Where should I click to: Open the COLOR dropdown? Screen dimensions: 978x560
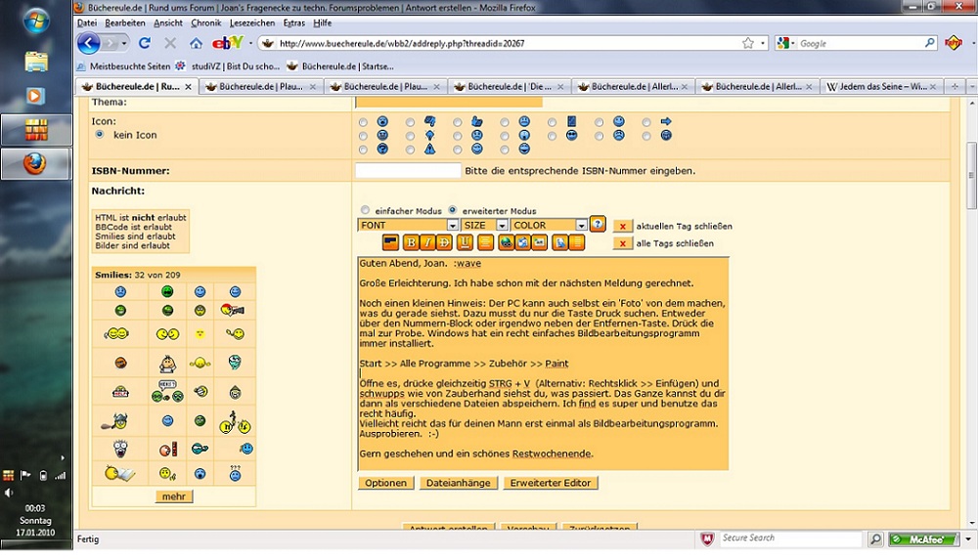click(x=549, y=225)
